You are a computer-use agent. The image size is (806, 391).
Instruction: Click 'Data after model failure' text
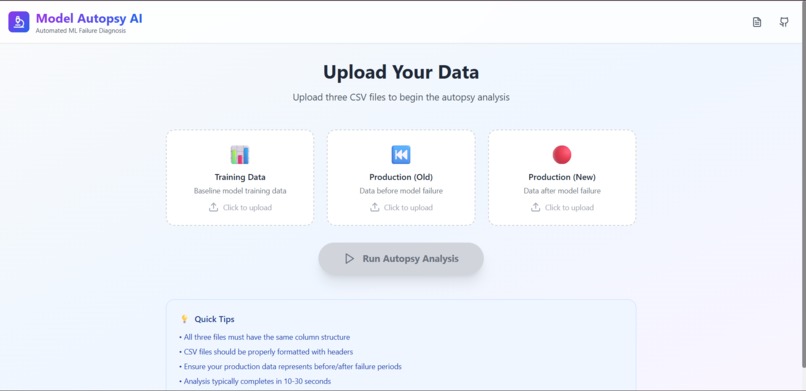point(562,191)
